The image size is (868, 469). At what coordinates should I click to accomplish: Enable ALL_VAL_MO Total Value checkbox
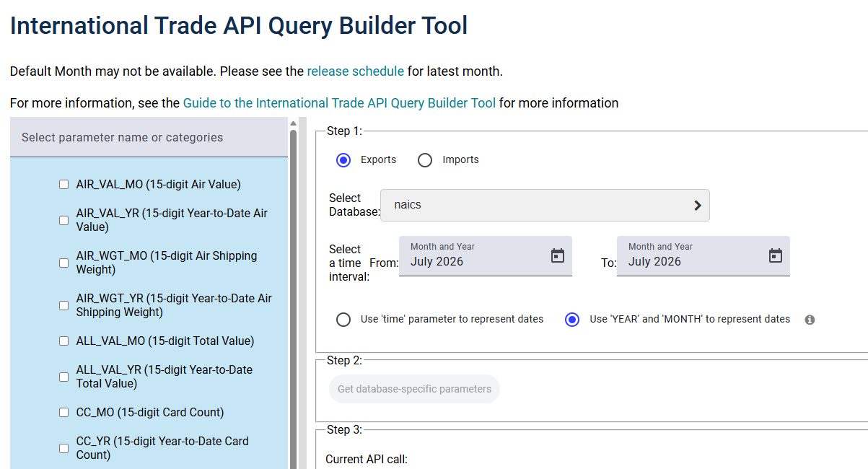(x=64, y=341)
